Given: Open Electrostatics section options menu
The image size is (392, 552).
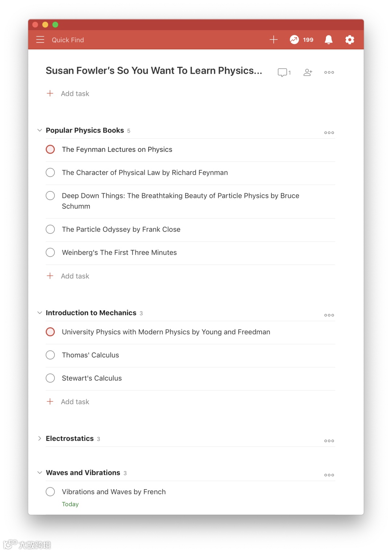Looking at the screenshot, I should pyautogui.click(x=329, y=441).
